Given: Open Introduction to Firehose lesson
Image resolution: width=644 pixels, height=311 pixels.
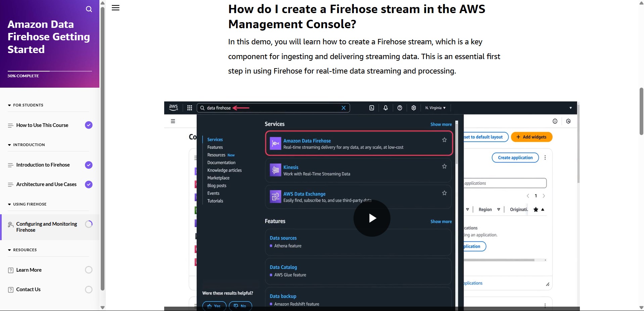Looking at the screenshot, I should coord(43,165).
